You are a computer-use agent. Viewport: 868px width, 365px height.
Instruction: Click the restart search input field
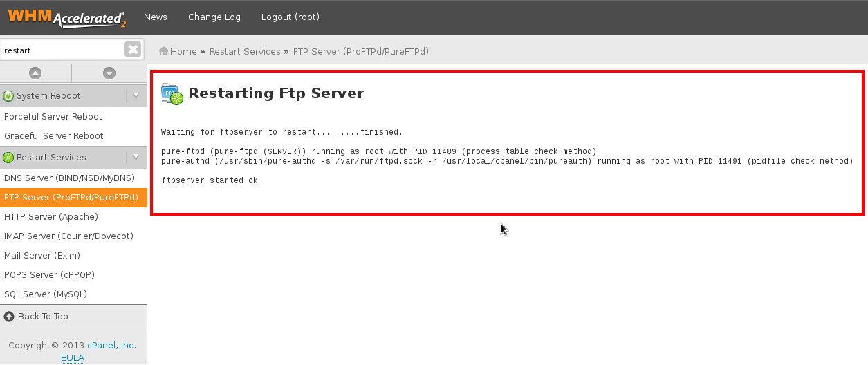point(63,50)
